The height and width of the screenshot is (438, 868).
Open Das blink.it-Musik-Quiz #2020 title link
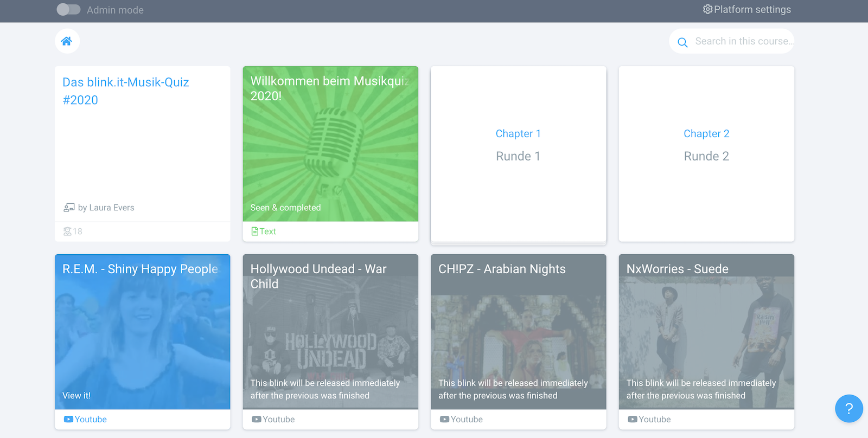(x=126, y=91)
